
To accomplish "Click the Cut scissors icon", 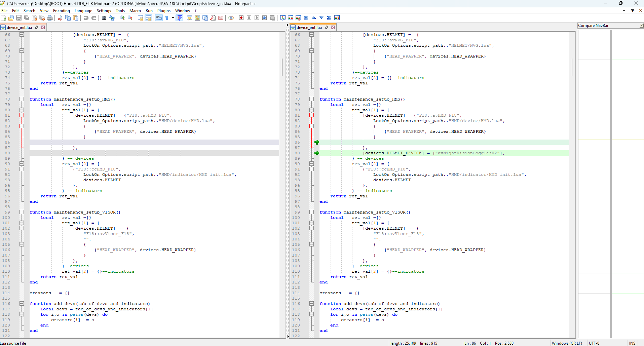I will click(x=60, y=18).
